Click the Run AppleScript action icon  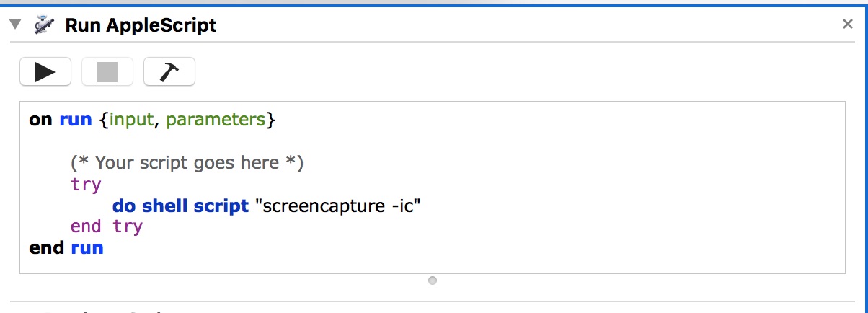43,25
